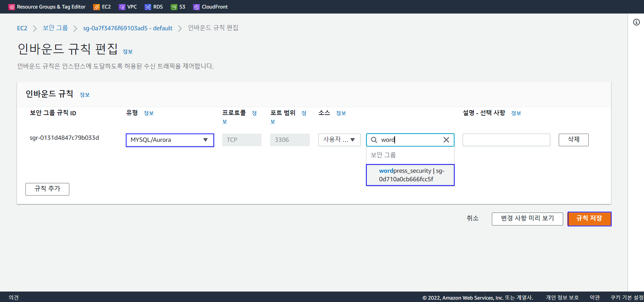Click the 프로토콜 column header
Screen dimensions: 644x302
click(x=234, y=113)
